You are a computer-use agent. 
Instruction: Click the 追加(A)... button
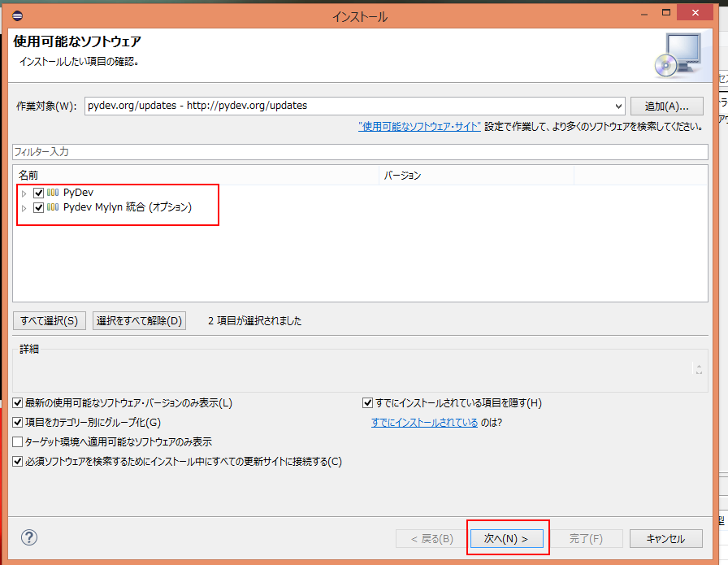(667, 106)
